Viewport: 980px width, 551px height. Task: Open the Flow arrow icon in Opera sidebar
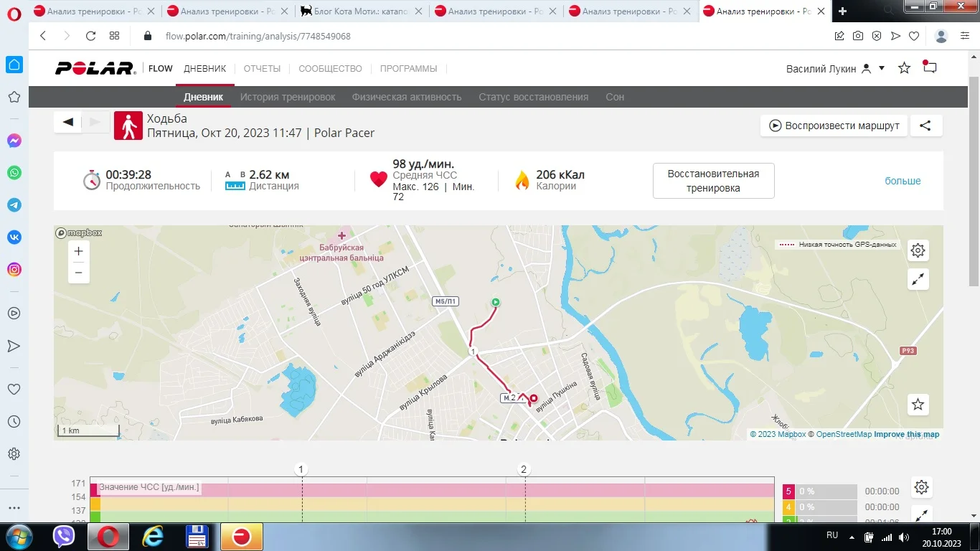coord(14,346)
